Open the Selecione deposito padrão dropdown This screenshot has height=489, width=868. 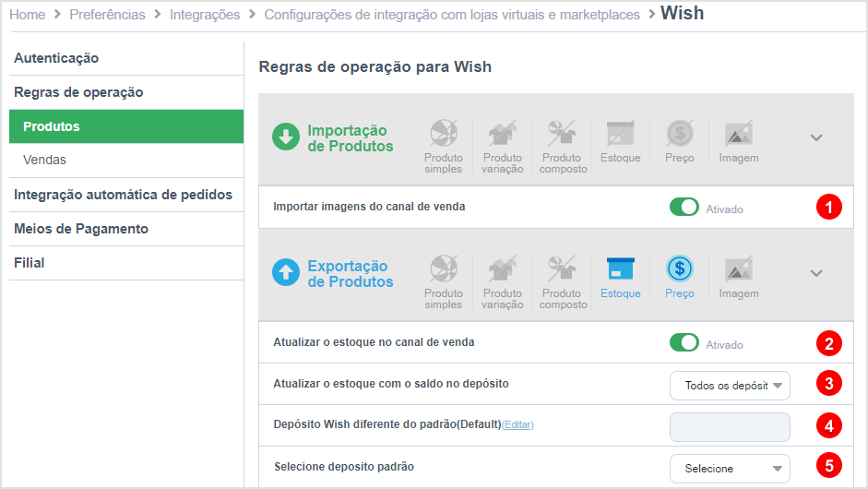[x=730, y=469]
